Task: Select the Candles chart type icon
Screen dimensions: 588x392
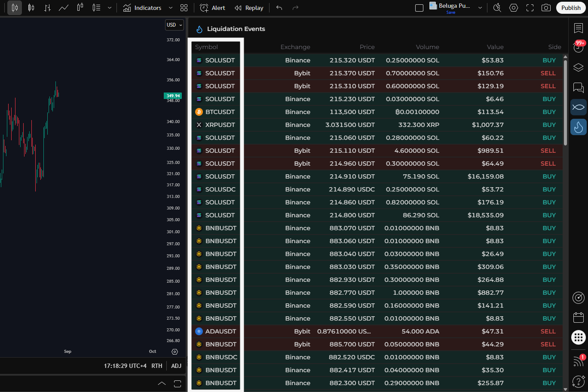Action: [15, 8]
